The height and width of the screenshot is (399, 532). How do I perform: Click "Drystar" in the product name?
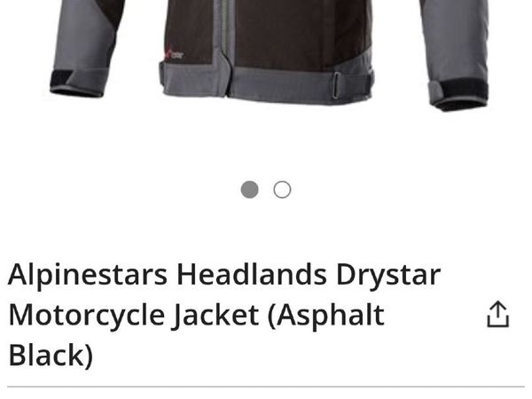tap(388, 275)
